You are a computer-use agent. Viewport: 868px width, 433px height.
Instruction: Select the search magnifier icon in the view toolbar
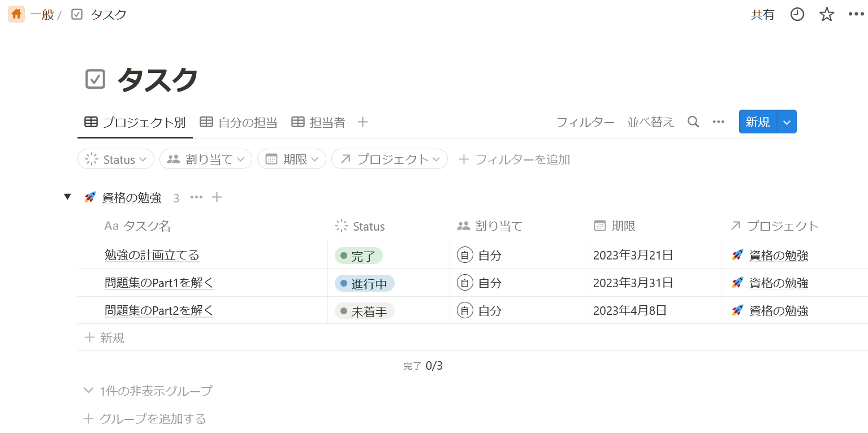pyautogui.click(x=693, y=122)
